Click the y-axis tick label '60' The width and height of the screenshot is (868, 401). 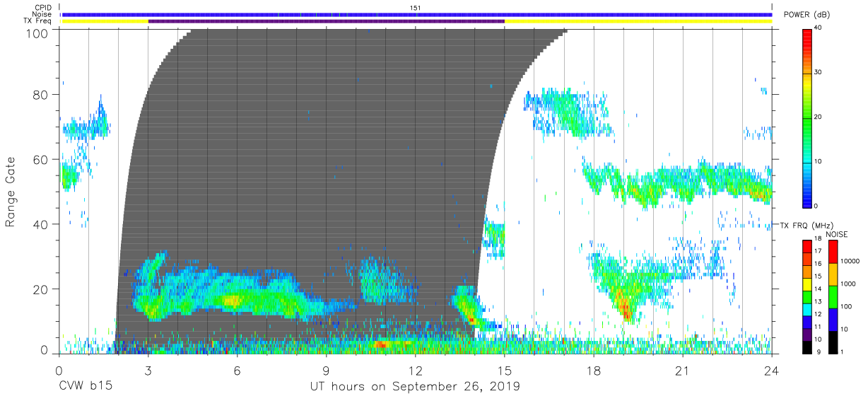click(41, 160)
